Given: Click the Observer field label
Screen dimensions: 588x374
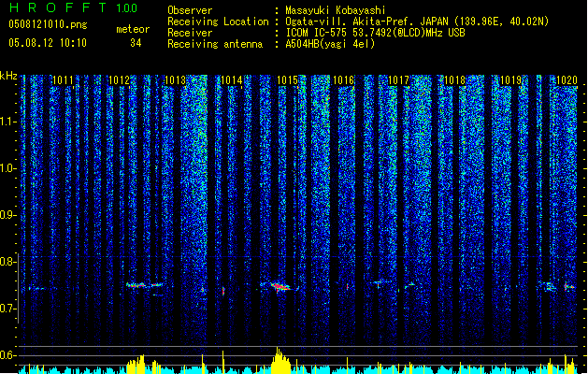Looking at the screenshot, I should [190, 10].
